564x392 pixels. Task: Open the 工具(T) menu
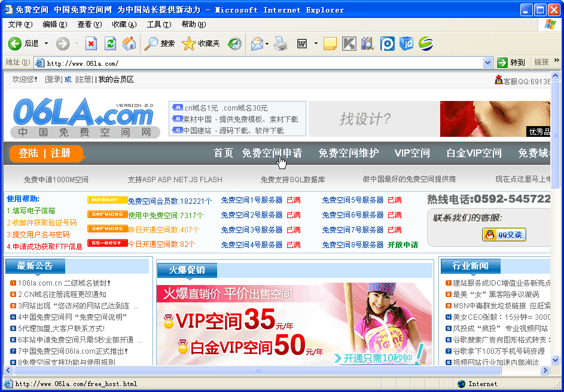[x=158, y=24]
